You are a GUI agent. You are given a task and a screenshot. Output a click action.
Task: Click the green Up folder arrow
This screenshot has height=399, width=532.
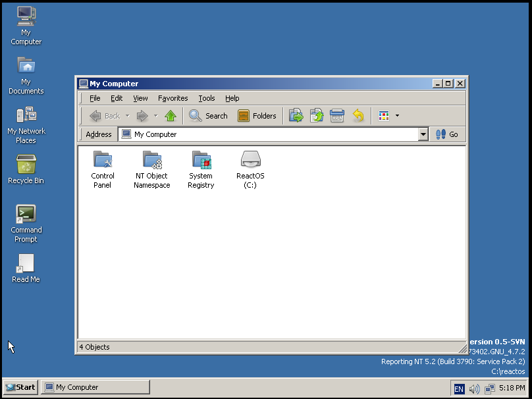click(171, 116)
